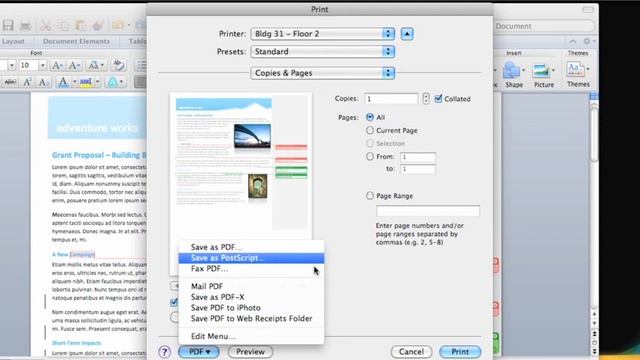Click the Format Painter brush icon
This screenshot has height=360, width=640.
(x=98, y=26)
